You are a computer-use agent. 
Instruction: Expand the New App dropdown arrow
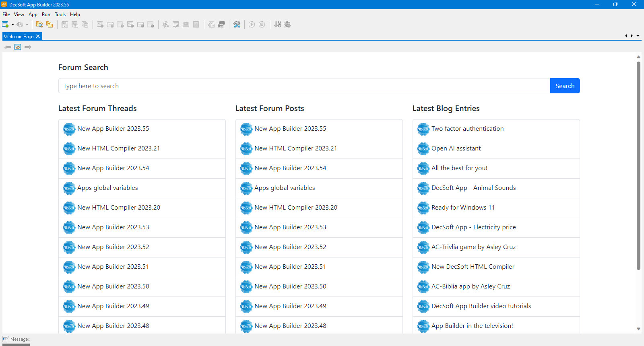pyautogui.click(x=12, y=25)
